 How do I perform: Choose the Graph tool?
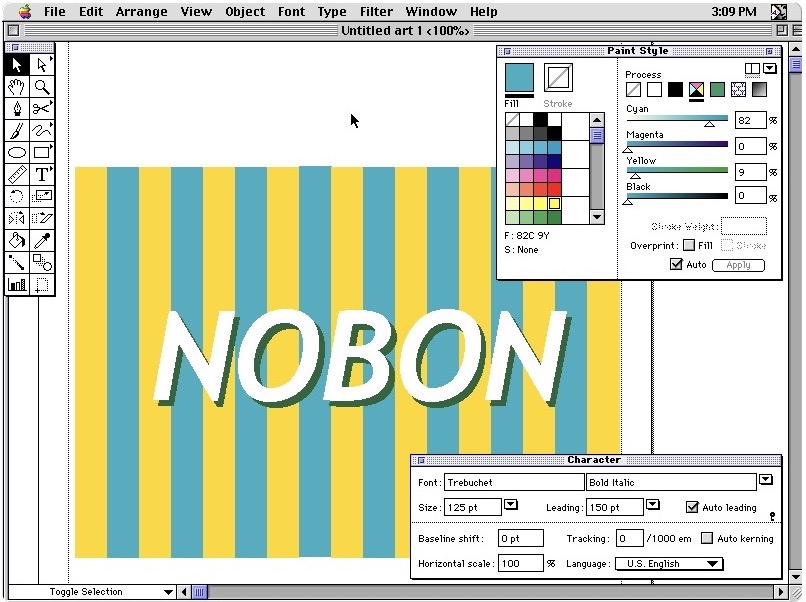click(x=17, y=284)
